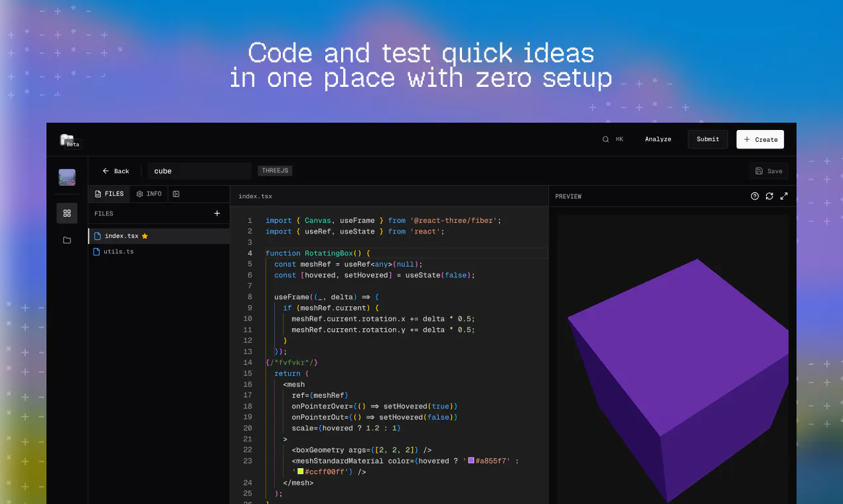Viewport: 843px width, 504px height.
Task: Refresh the preview with reload icon
Action: (x=769, y=196)
